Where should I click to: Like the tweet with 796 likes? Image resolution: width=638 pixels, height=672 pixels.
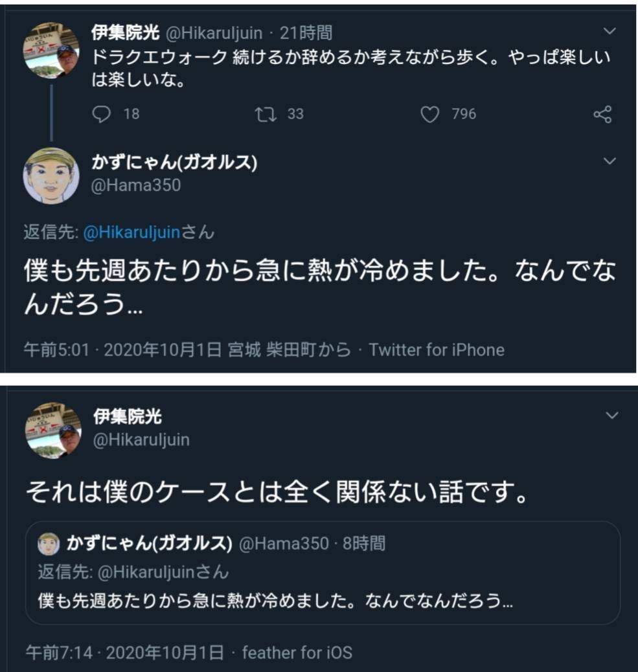tap(429, 115)
